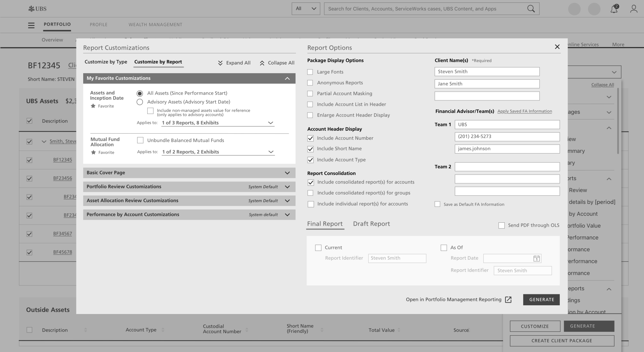
Task: Check Enlarge Account Header Display
Action: coord(310,115)
